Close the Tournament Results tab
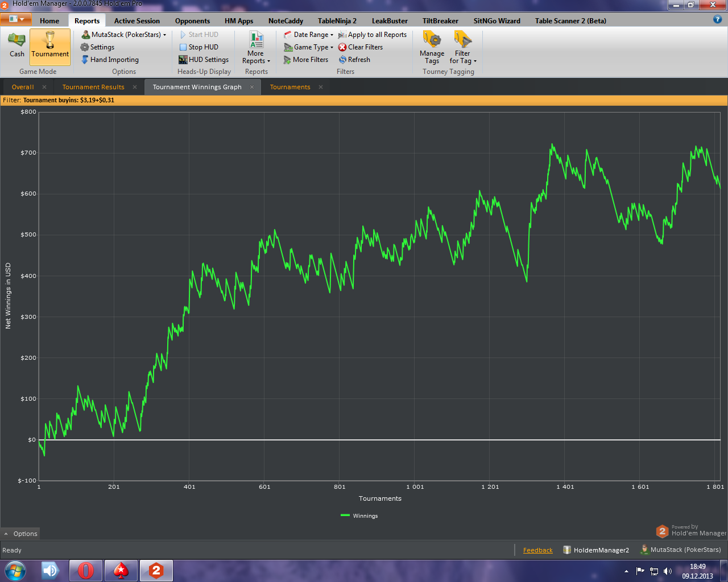This screenshot has width=728, height=582. [135, 87]
